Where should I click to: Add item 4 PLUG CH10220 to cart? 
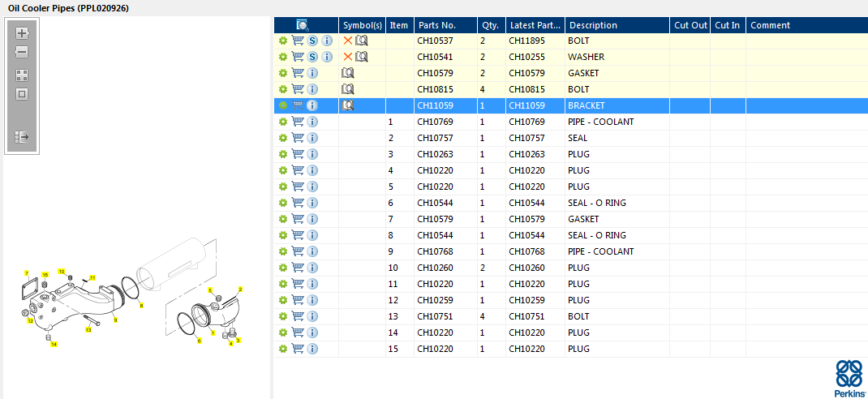(x=298, y=170)
